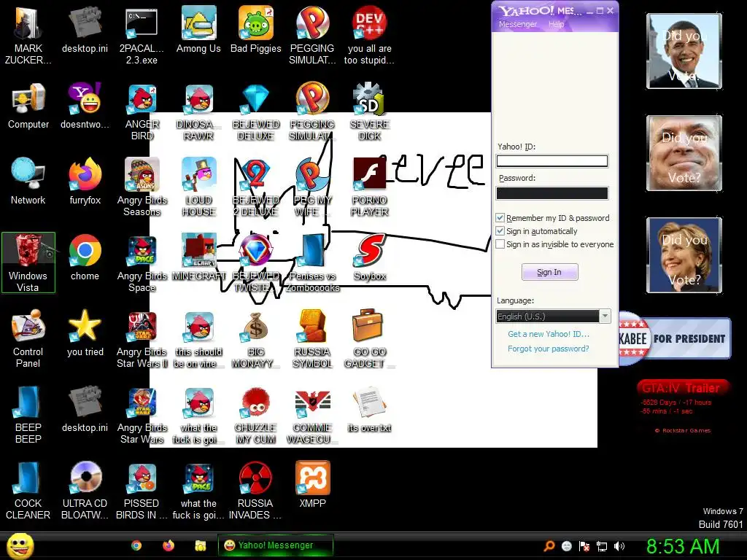Screen dimensions: 747x560
Task: Follow the Forgot your password link
Action: pos(549,349)
